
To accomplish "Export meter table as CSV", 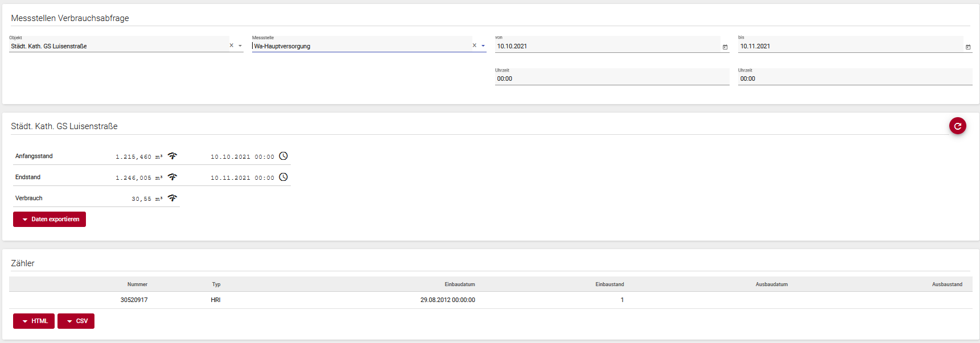I will click(76, 321).
